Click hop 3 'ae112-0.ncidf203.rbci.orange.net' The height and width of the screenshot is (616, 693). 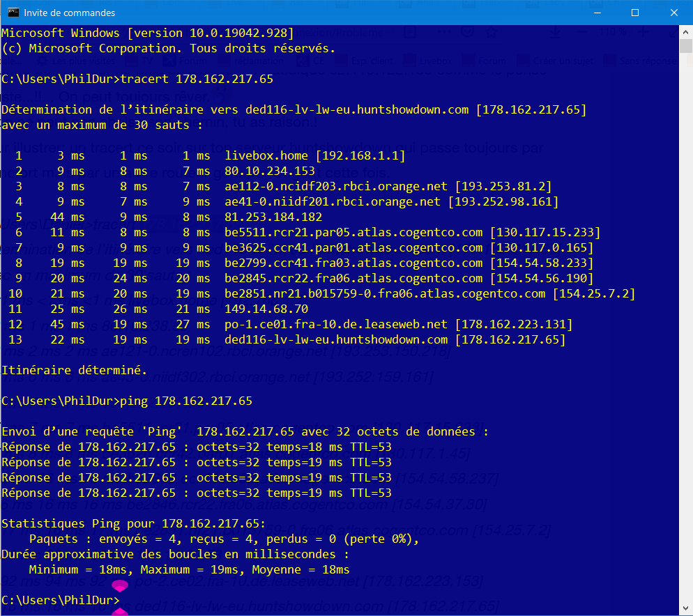coord(336,187)
